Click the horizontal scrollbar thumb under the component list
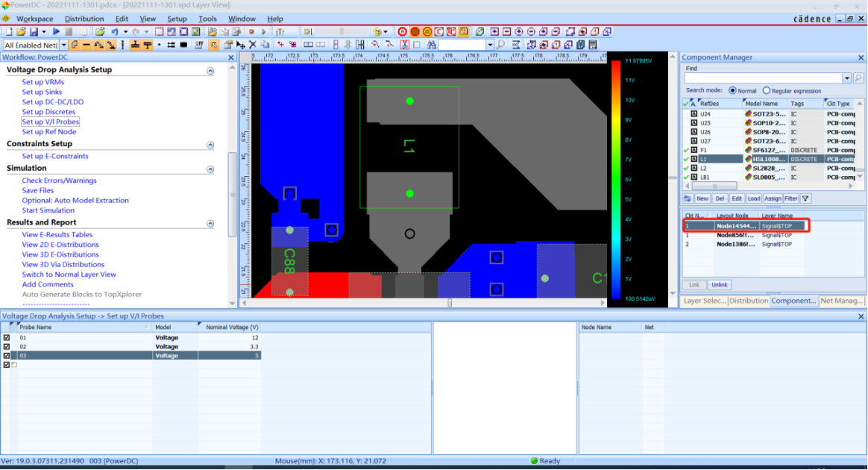The height and width of the screenshot is (470, 868). point(714,186)
